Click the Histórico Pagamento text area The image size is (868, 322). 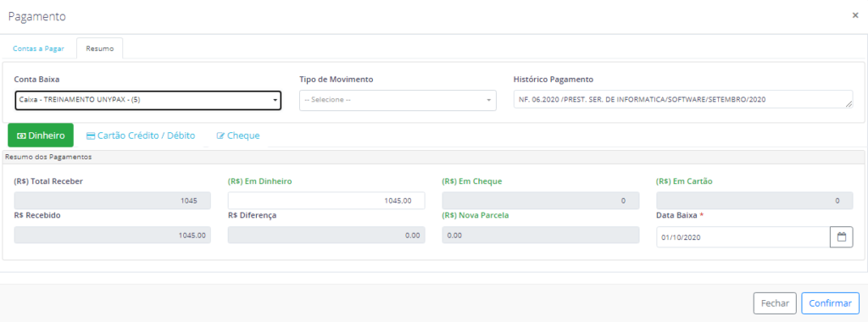point(683,99)
